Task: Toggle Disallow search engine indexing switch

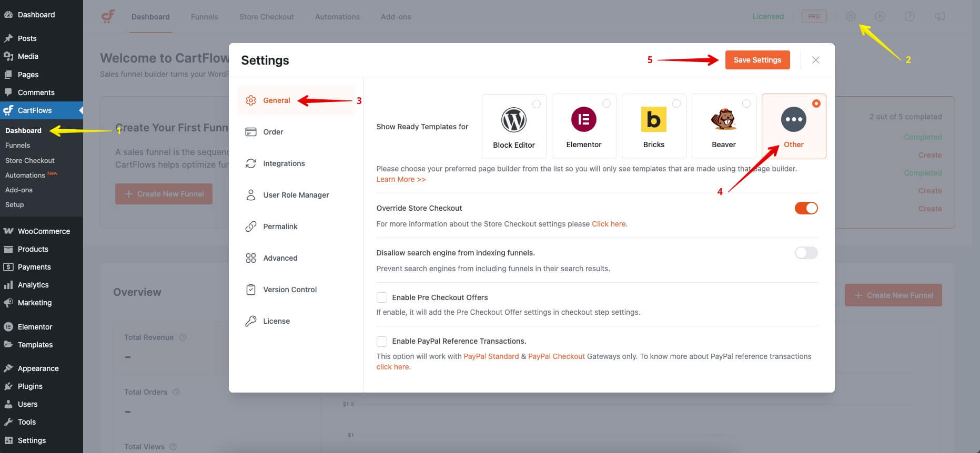Action: [806, 253]
